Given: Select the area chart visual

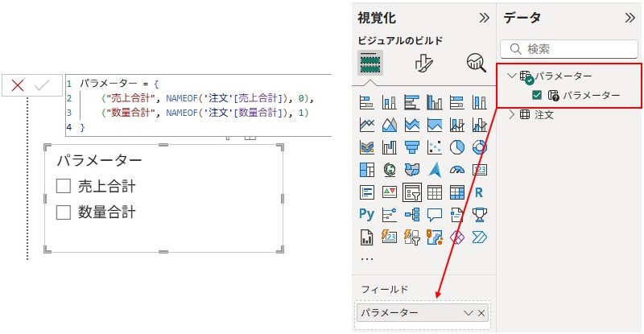Looking at the screenshot, I should point(390,125).
